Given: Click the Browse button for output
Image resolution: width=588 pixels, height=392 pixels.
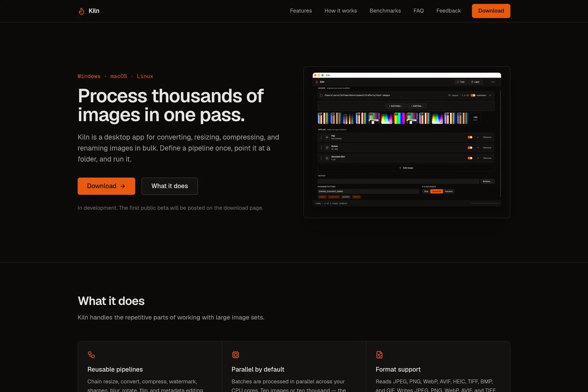Looking at the screenshot, I should (x=487, y=181).
